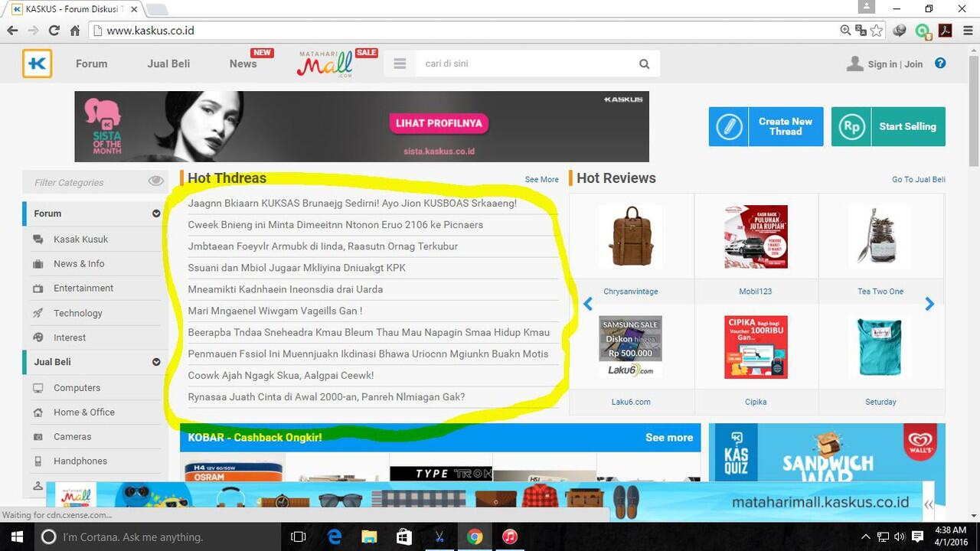Click the Adobe PDF extension icon
The image size is (980, 551).
945,31
